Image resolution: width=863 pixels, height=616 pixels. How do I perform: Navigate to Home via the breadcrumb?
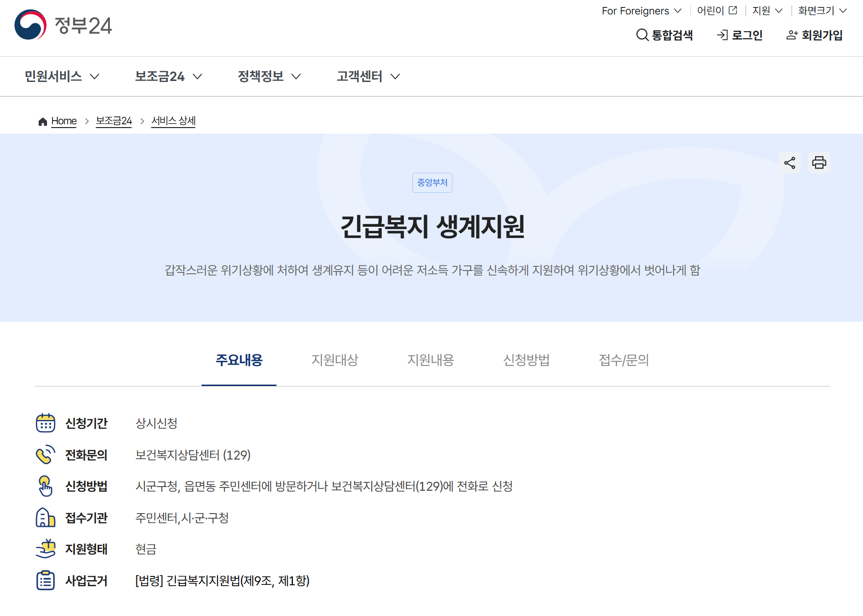pos(63,121)
